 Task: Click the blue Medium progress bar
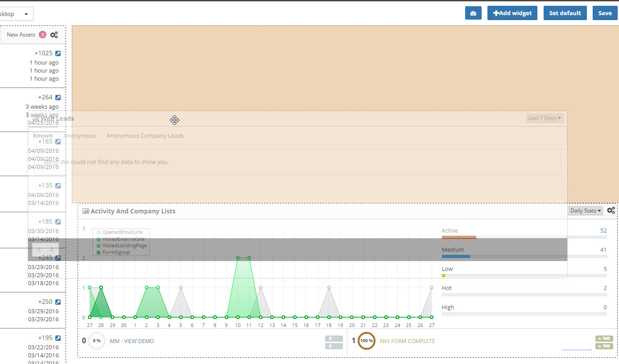[x=456, y=257]
